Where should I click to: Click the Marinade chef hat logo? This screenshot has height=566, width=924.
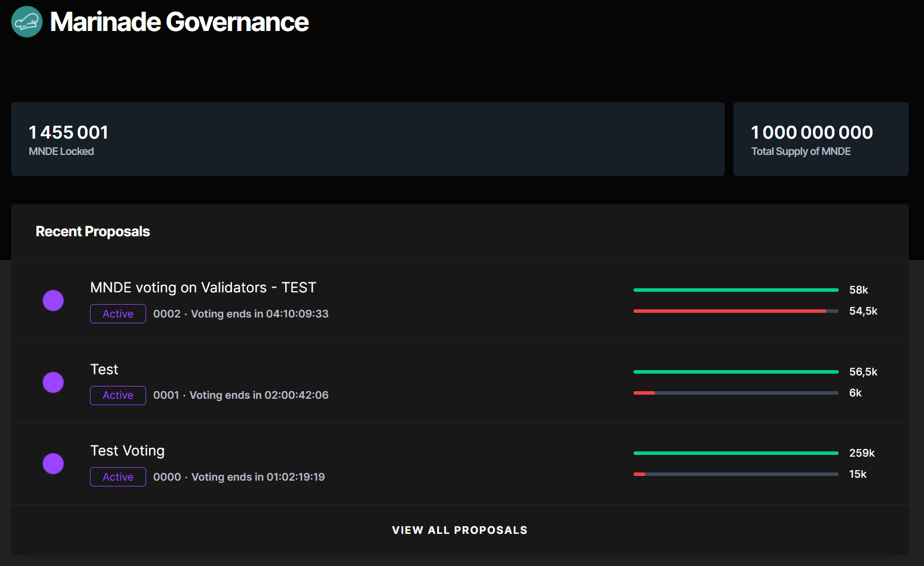point(27,22)
